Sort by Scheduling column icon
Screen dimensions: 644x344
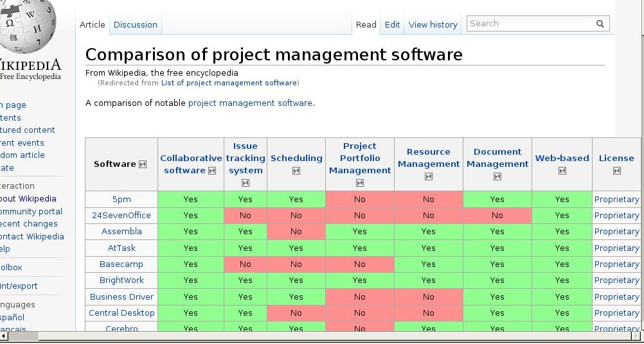coord(296,171)
